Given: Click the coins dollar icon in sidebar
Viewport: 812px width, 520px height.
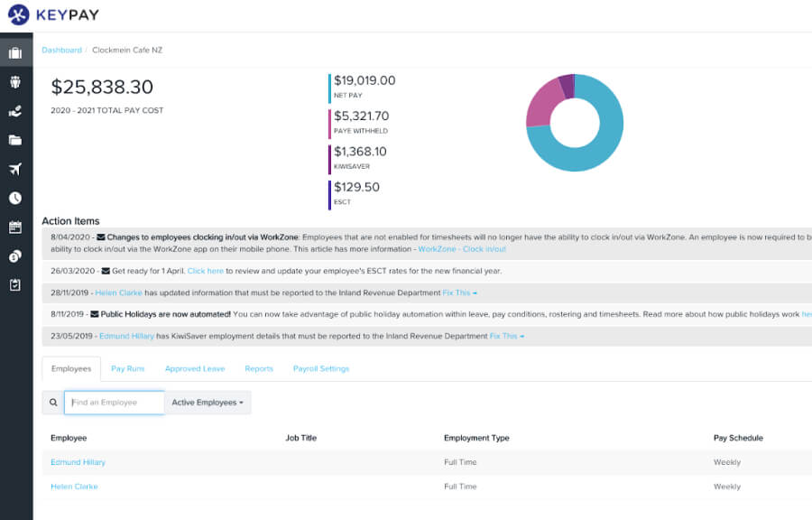Looking at the screenshot, I should tap(15, 256).
